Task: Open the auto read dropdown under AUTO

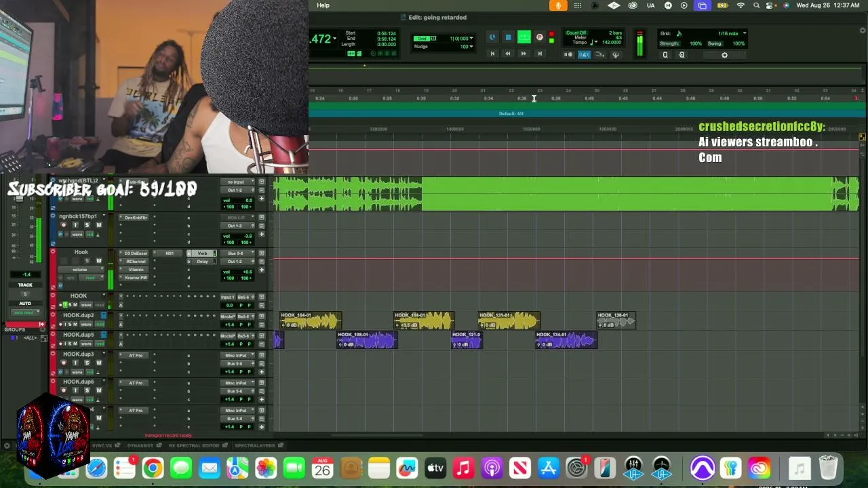Action: [x=24, y=312]
